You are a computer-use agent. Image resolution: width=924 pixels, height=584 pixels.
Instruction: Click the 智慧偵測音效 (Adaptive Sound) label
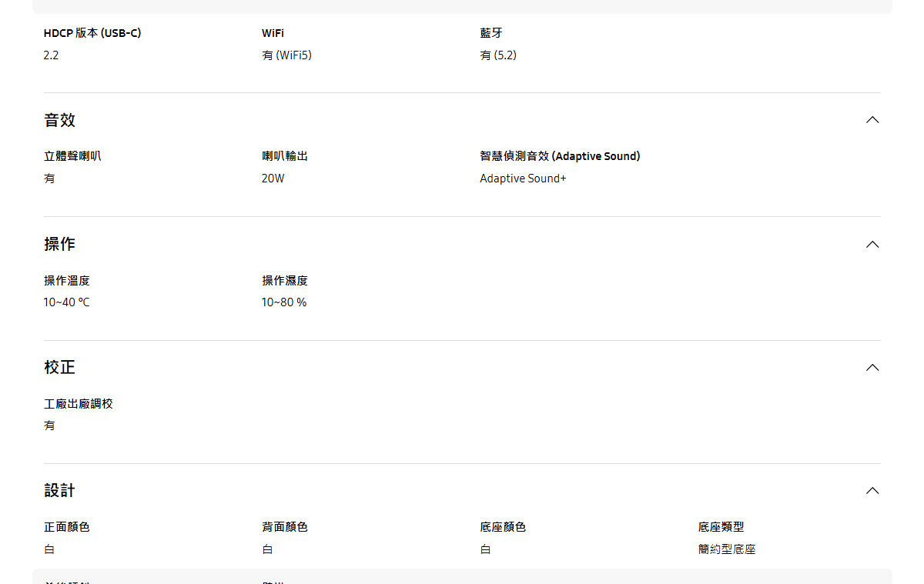click(560, 156)
